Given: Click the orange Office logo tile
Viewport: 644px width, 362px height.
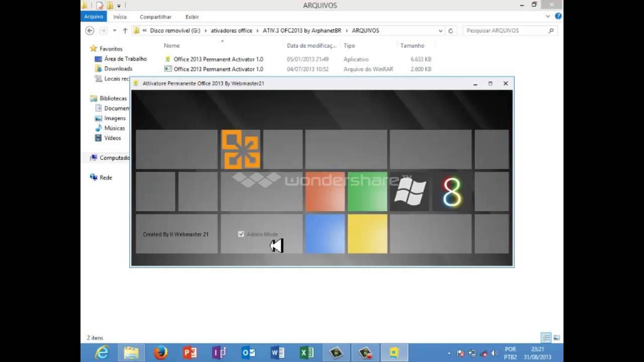Looking at the screenshot, I should 240,149.
